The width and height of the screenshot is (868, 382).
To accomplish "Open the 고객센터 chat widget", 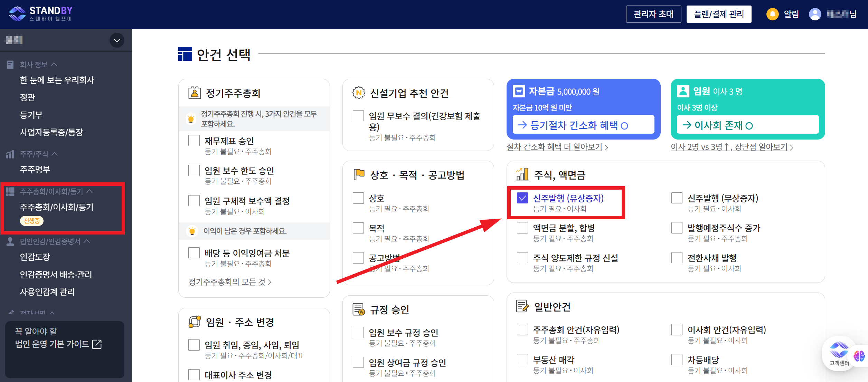I will 839,354.
